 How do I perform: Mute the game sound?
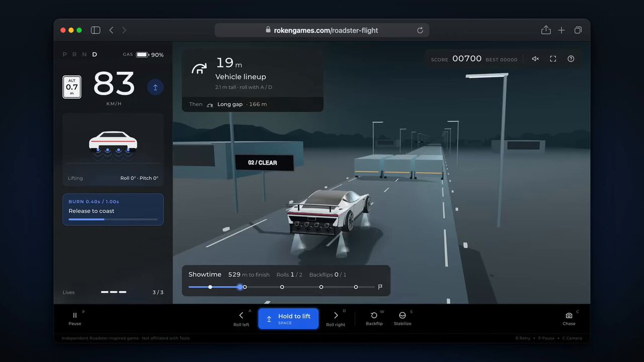[x=535, y=59]
